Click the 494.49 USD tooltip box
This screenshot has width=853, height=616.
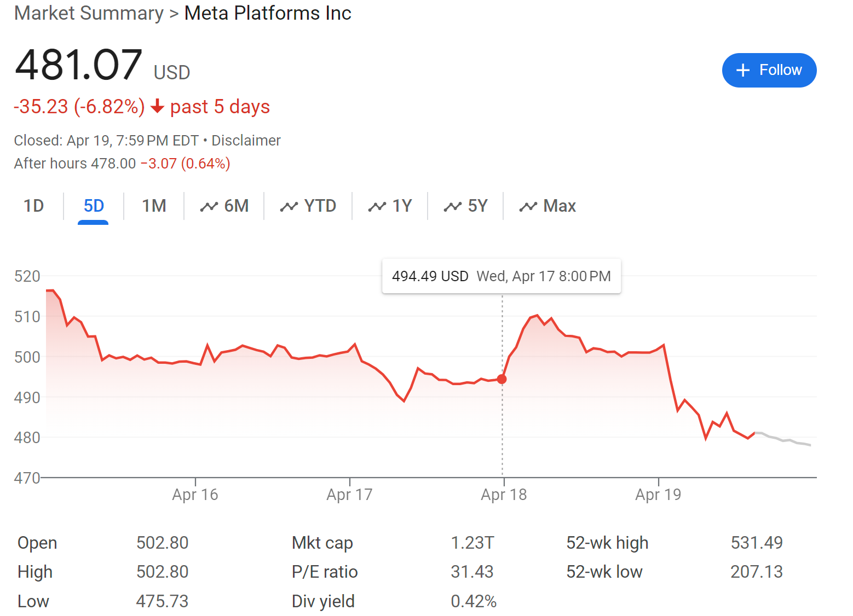pos(501,276)
